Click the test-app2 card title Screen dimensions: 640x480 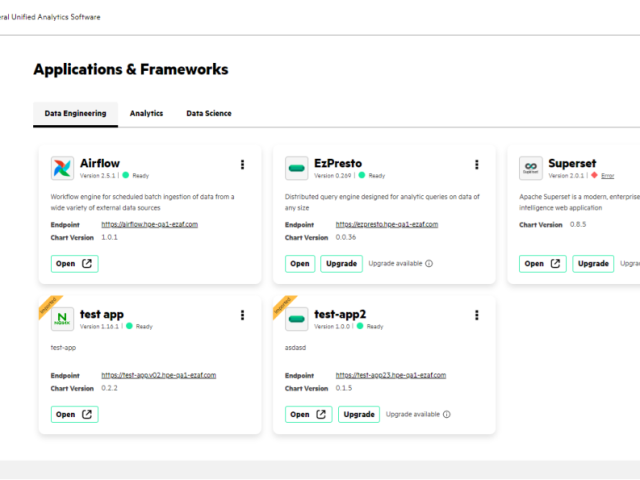pos(340,314)
